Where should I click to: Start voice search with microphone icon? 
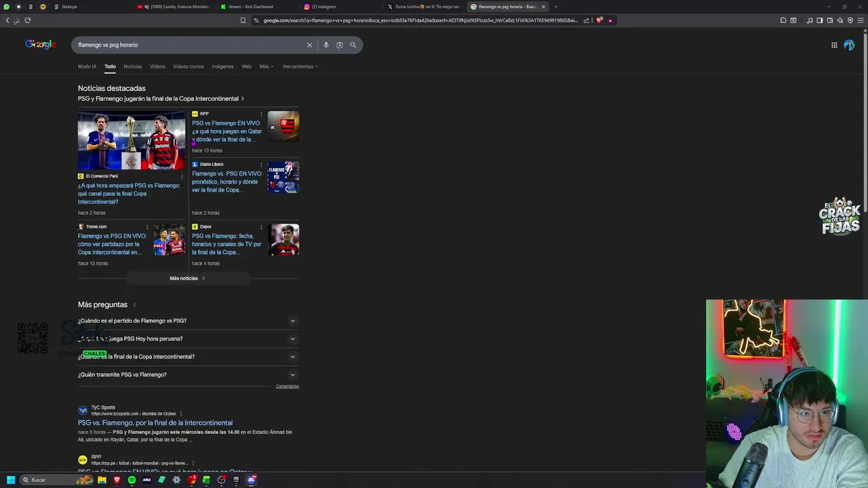[326, 45]
